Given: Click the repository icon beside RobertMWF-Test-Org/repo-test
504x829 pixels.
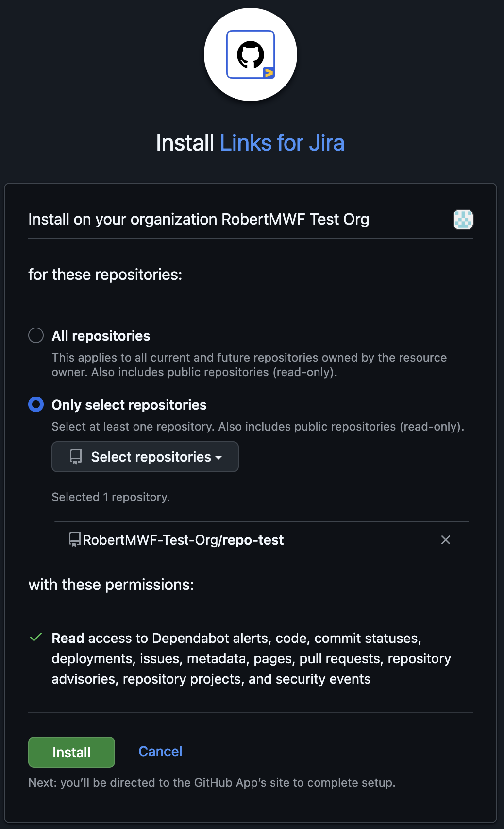Looking at the screenshot, I should point(75,539).
